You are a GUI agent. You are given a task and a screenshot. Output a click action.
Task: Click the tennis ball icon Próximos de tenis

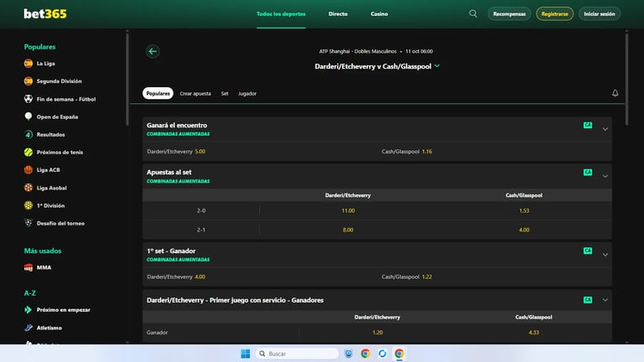coord(29,152)
